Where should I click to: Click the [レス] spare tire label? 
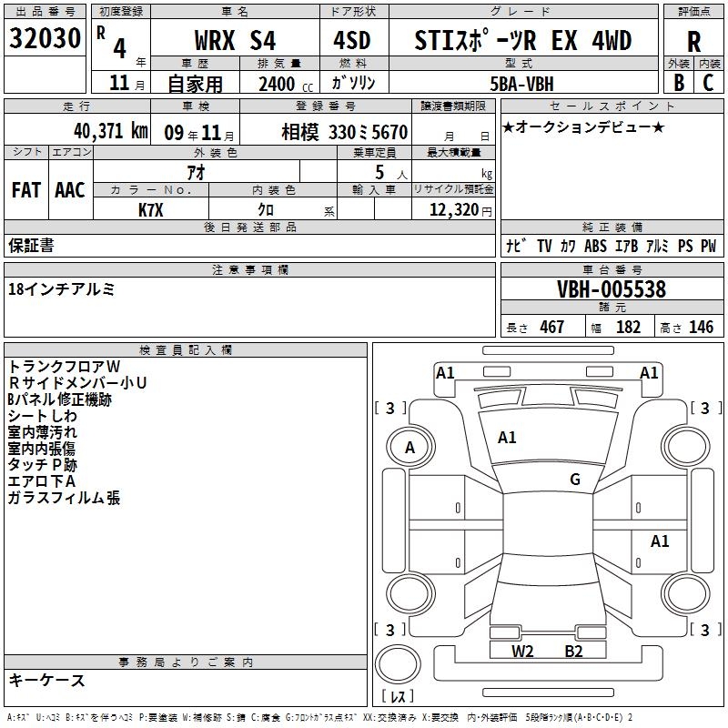[x=398, y=696]
